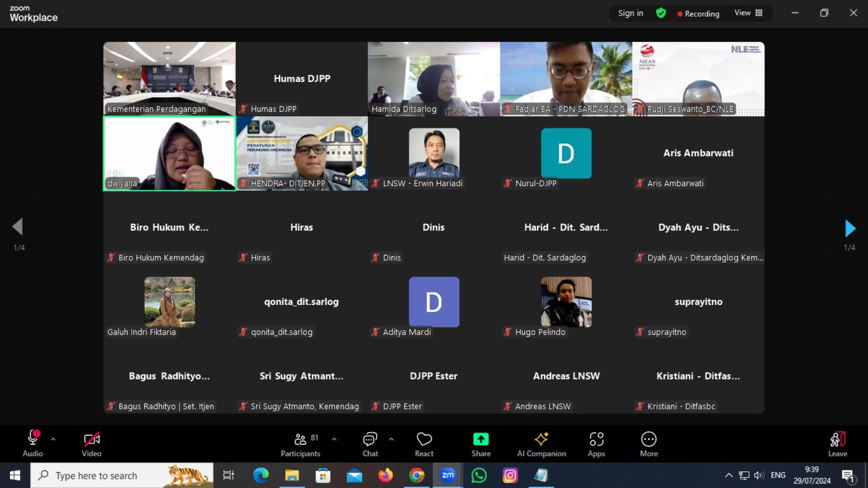Select the Hiras participant tile

(x=302, y=228)
